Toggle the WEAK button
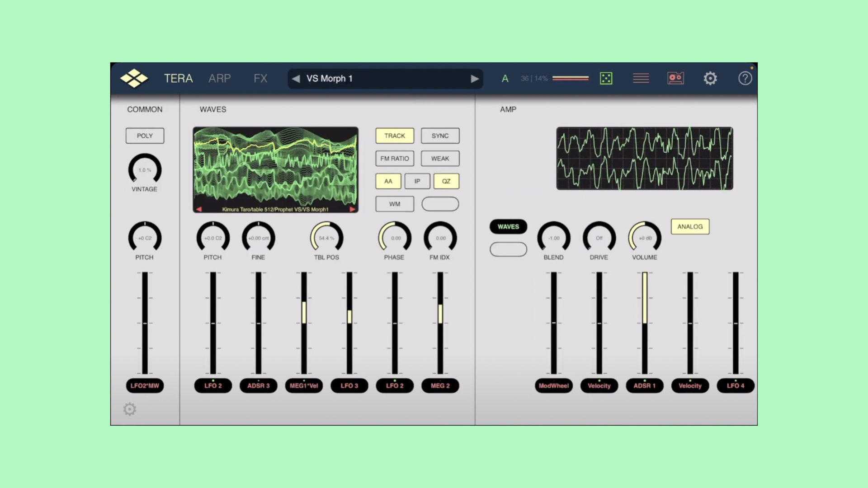Image resolution: width=868 pixels, height=488 pixels. 440,159
